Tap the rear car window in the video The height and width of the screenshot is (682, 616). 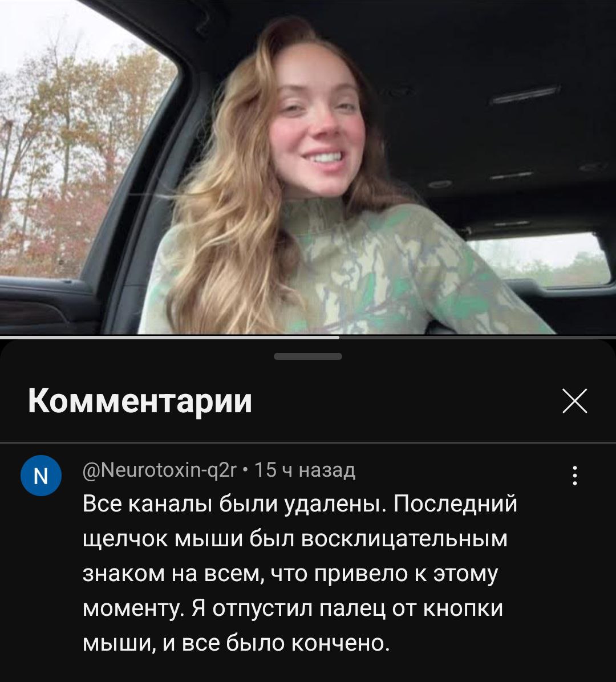click(x=540, y=259)
